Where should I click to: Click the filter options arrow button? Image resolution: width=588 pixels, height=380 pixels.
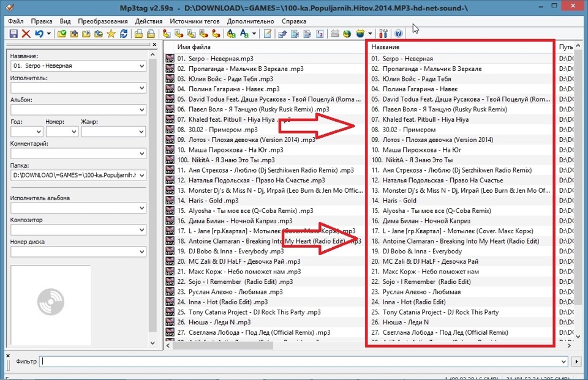[576, 362]
